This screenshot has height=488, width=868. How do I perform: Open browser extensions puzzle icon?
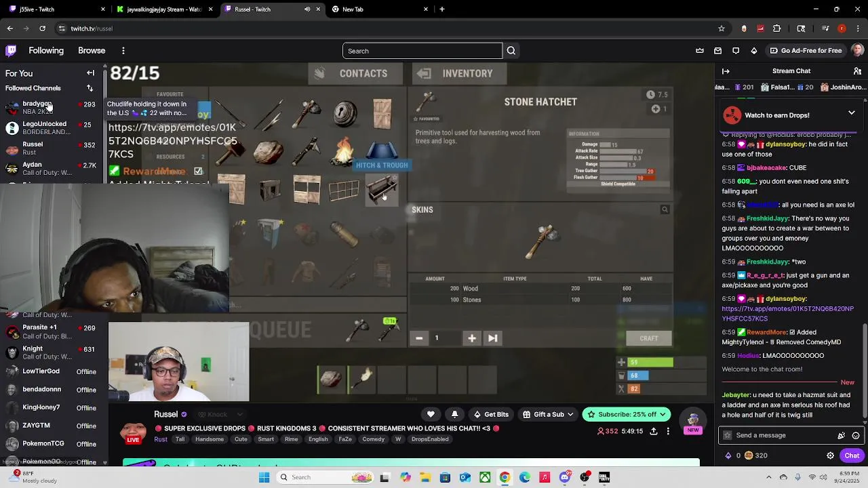(777, 28)
